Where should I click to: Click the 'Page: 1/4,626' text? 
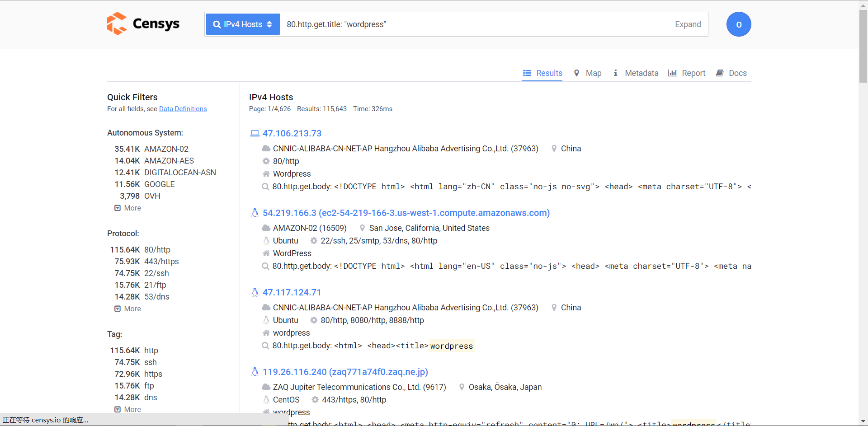[x=270, y=109]
